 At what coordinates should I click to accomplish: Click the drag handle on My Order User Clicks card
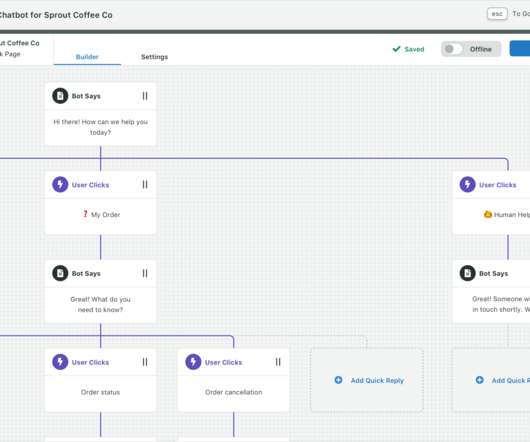(145, 185)
